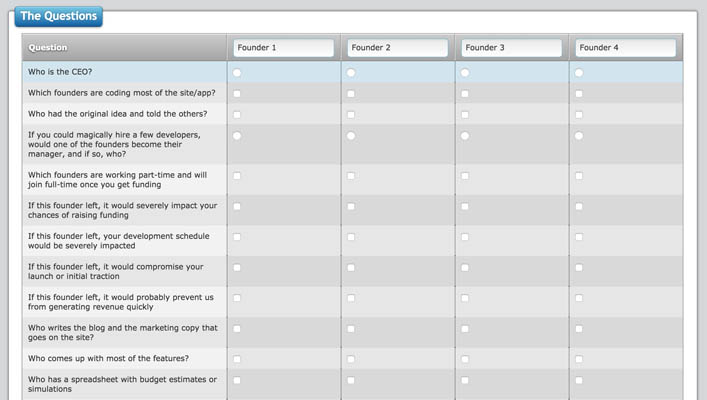Edit the Founder 3 name field
The width and height of the screenshot is (707, 400).
(512, 48)
